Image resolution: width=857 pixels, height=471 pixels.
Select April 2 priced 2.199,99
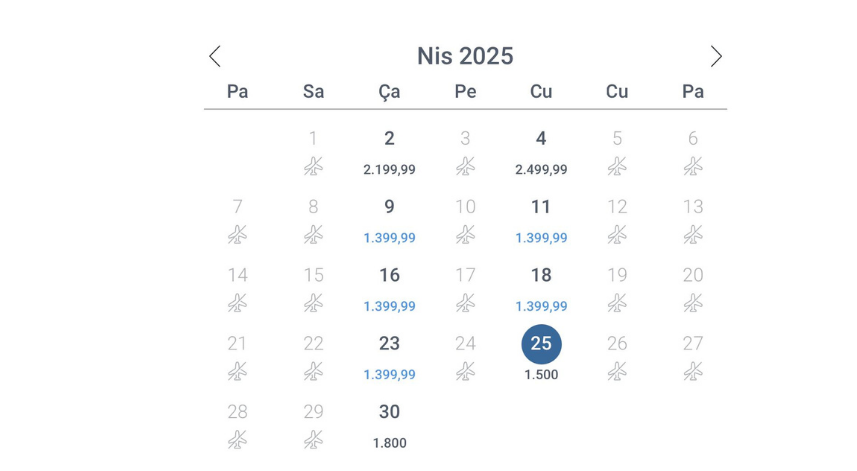click(389, 151)
